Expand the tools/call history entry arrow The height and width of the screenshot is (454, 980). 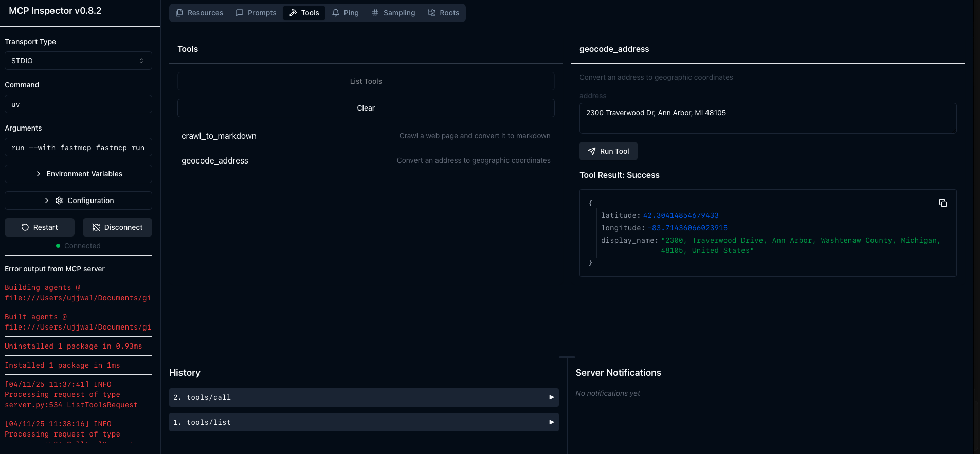551,397
